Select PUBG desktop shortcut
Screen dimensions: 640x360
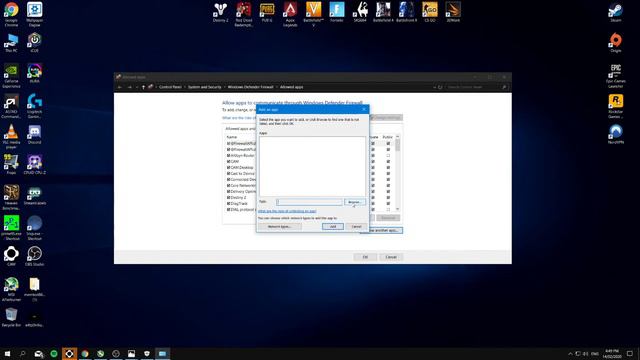coord(267,12)
